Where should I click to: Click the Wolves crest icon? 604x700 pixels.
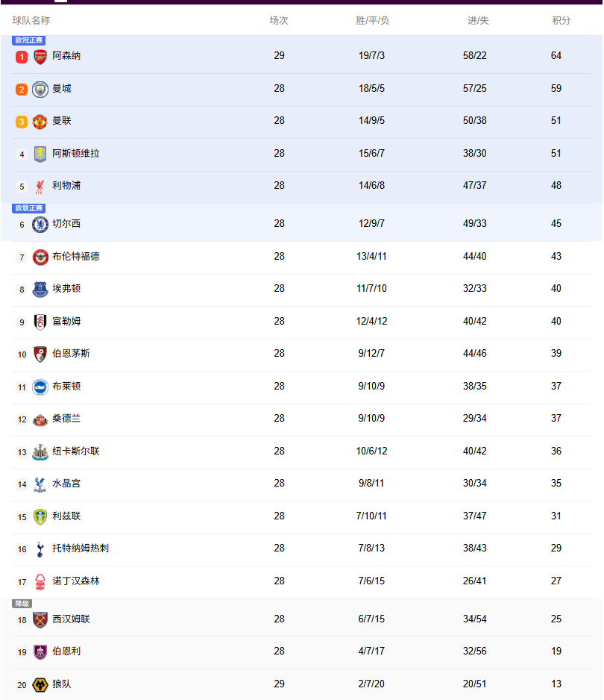click(40, 684)
